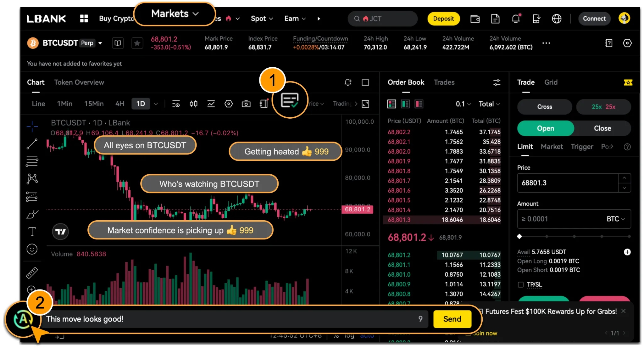Image resolution: width=644 pixels, height=348 pixels.
Task: Select the ruler measure tool
Action: click(32, 273)
